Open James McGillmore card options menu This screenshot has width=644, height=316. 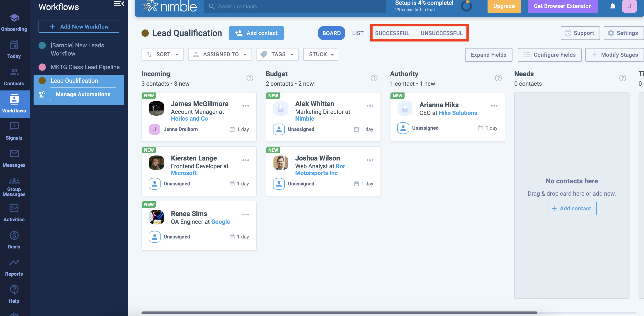[x=246, y=106]
